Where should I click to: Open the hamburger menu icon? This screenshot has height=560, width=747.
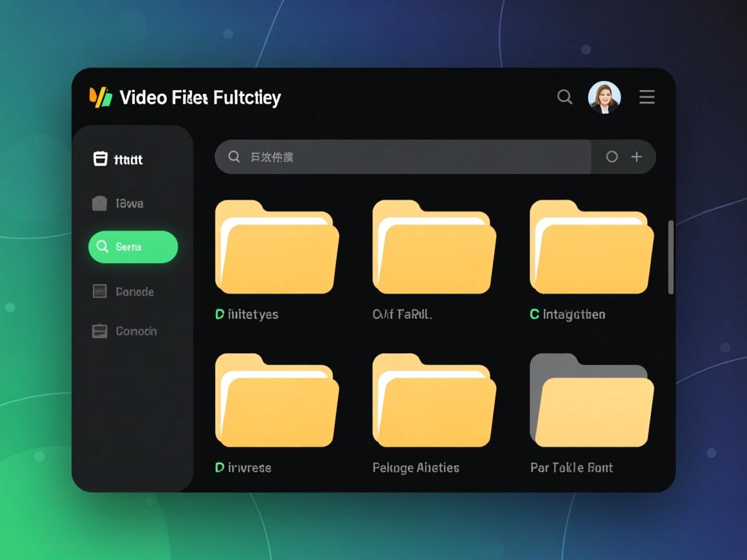click(x=646, y=97)
